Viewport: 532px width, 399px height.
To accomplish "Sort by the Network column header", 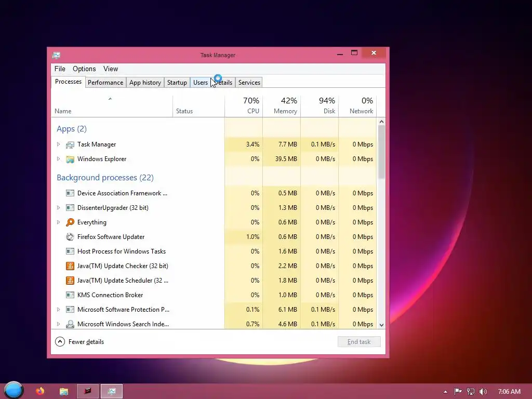I will point(357,106).
